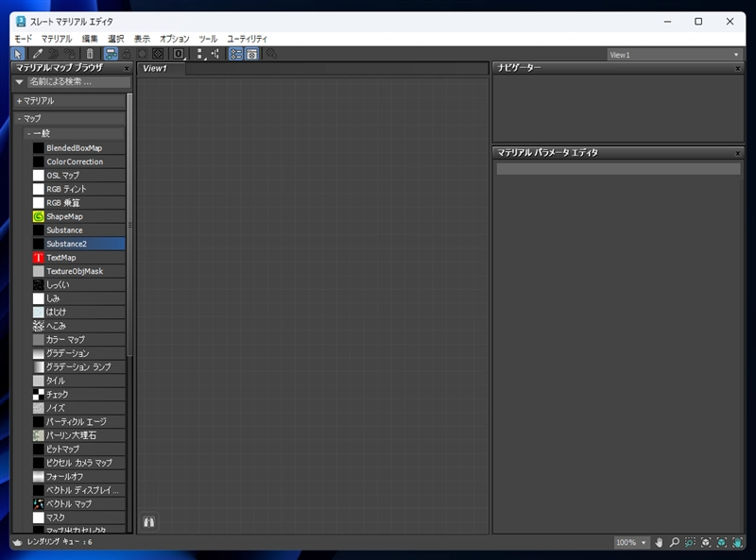Select チェック checker map

point(78,394)
